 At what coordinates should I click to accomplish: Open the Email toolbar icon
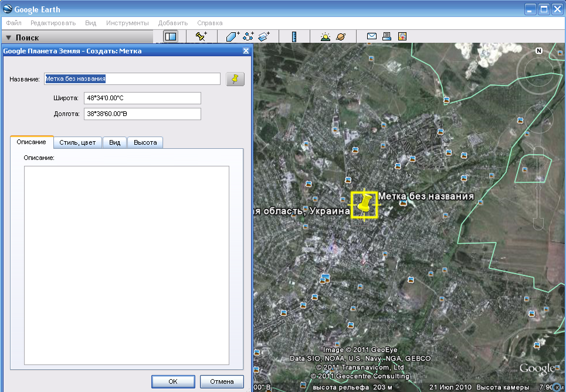pyautogui.click(x=372, y=36)
